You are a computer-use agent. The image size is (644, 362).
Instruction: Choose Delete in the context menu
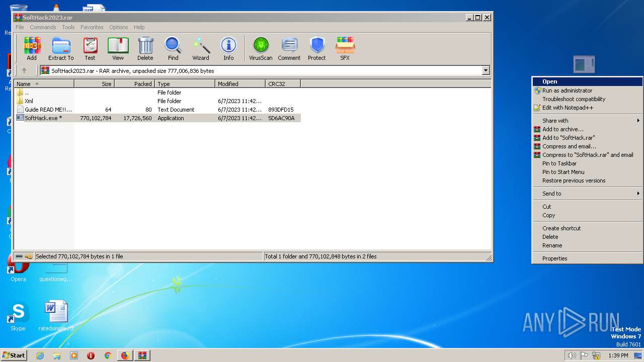click(587, 237)
